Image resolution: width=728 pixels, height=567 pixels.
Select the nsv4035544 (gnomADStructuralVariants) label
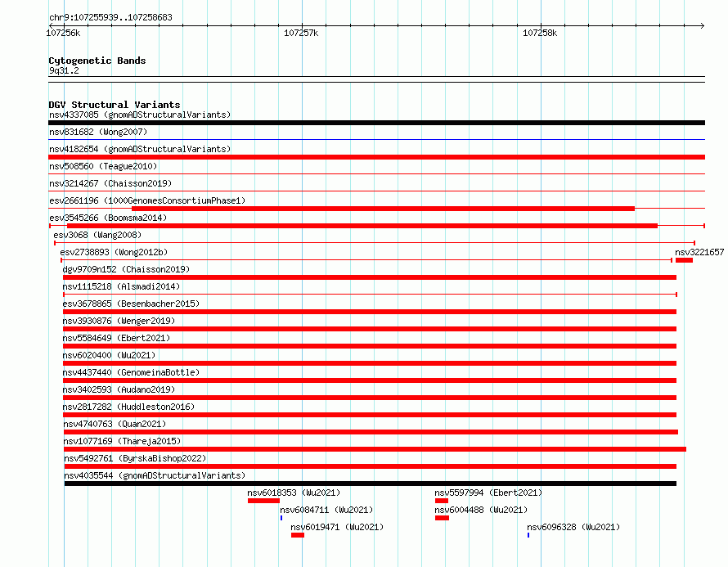155,475
